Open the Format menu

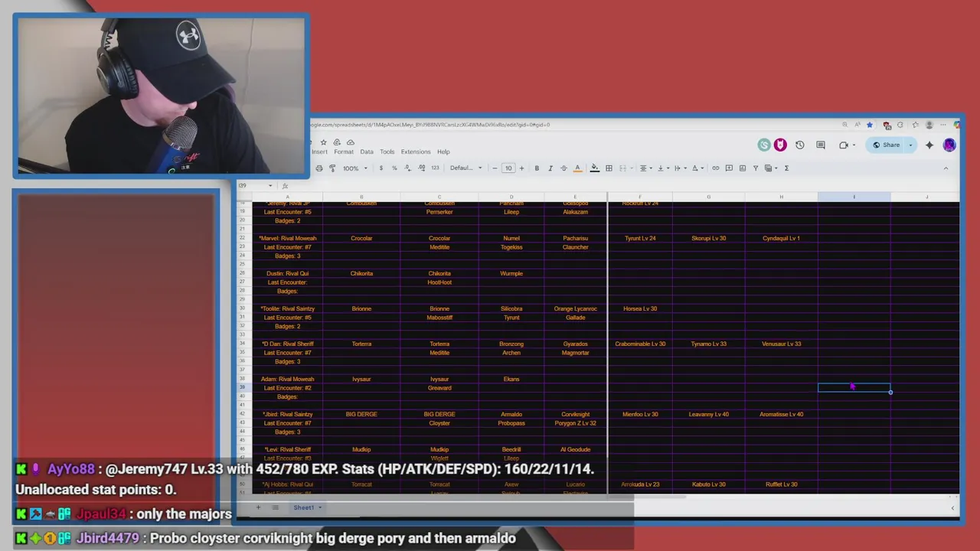(344, 152)
